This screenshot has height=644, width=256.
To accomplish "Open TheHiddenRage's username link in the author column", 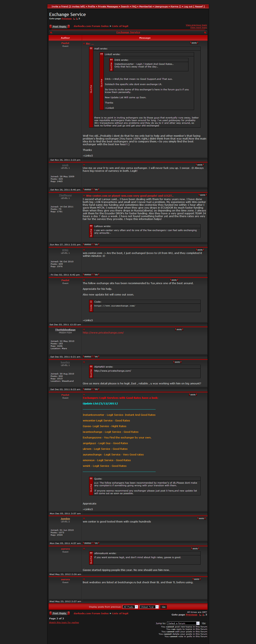I will [x=65, y=329].
